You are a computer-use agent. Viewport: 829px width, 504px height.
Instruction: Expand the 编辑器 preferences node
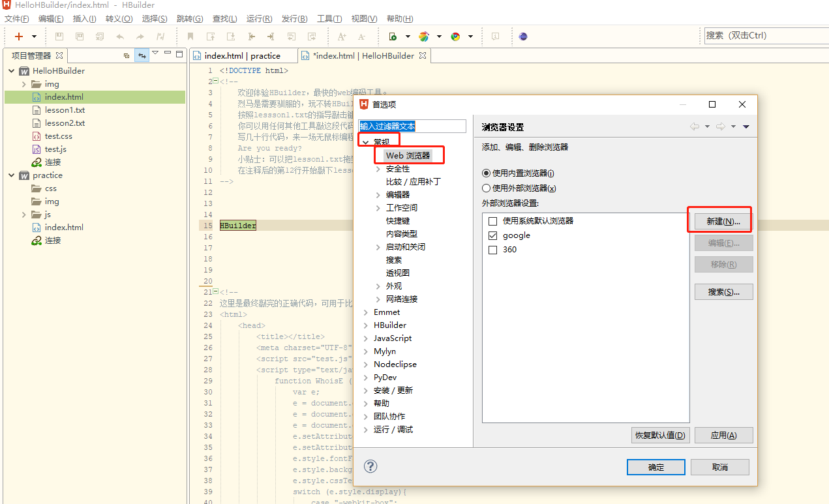pos(378,194)
